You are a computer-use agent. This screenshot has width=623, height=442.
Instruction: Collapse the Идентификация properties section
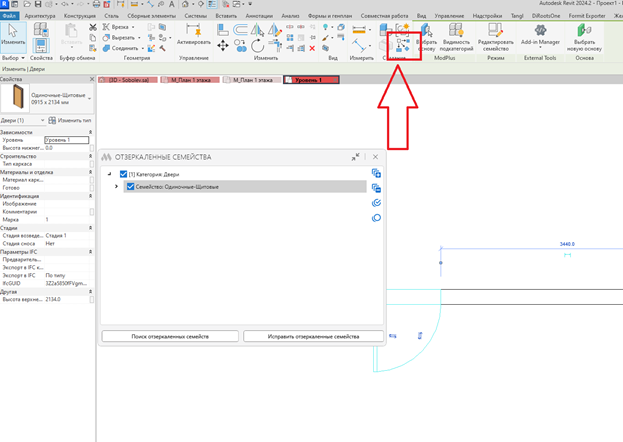click(90, 196)
